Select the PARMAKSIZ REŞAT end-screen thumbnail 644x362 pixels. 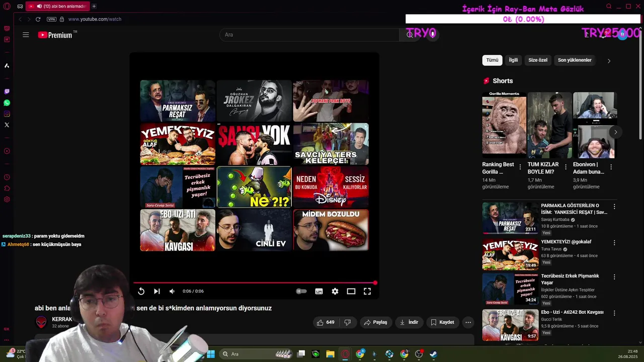point(178,101)
